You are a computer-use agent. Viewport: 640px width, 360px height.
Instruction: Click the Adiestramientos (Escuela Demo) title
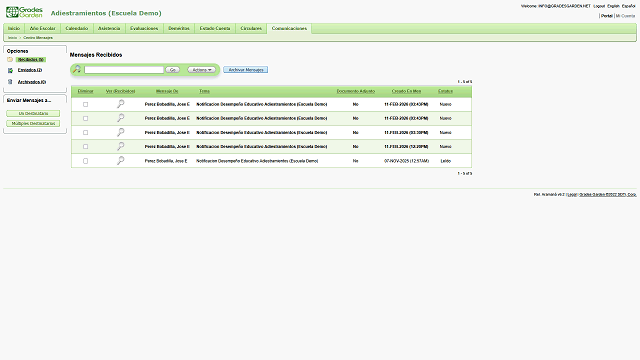point(106,13)
